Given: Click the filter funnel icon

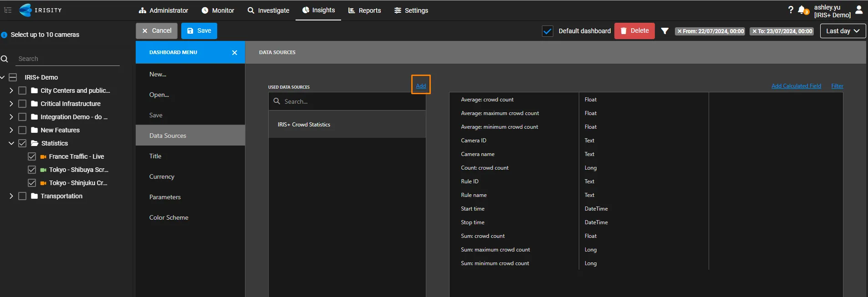Looking at the screenshot, I should [665, 31].
